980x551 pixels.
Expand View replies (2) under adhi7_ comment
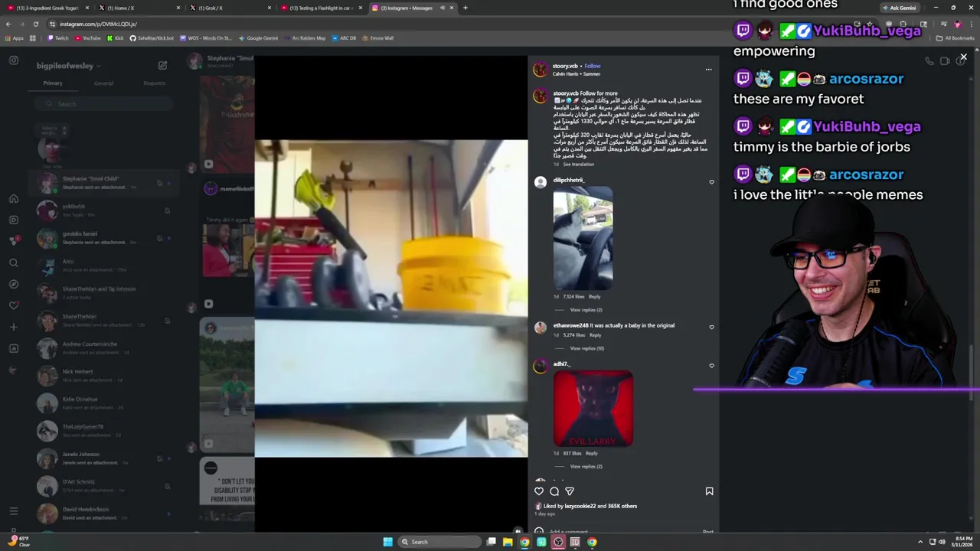click(586, 466)
